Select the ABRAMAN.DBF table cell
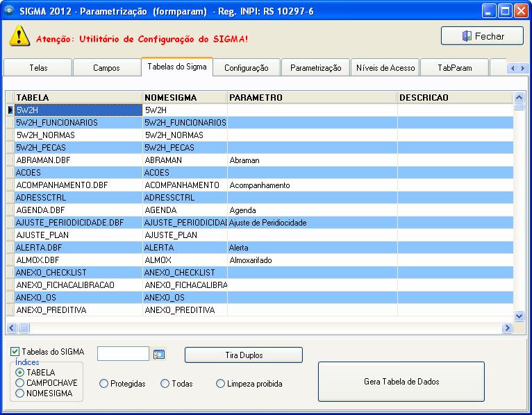 pyautogui.click(x=78, y=160)
